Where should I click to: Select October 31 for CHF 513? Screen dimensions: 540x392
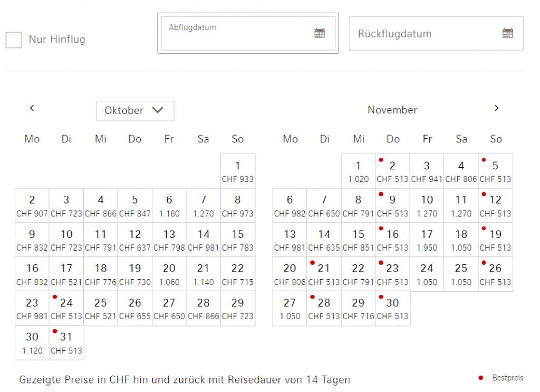66,343
